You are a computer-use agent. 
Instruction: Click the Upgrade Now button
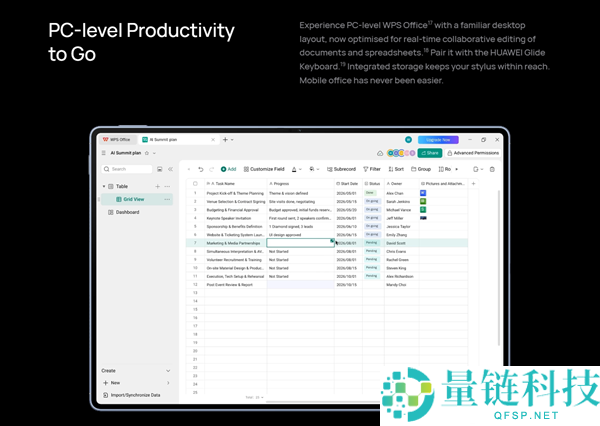pos(438,140)
